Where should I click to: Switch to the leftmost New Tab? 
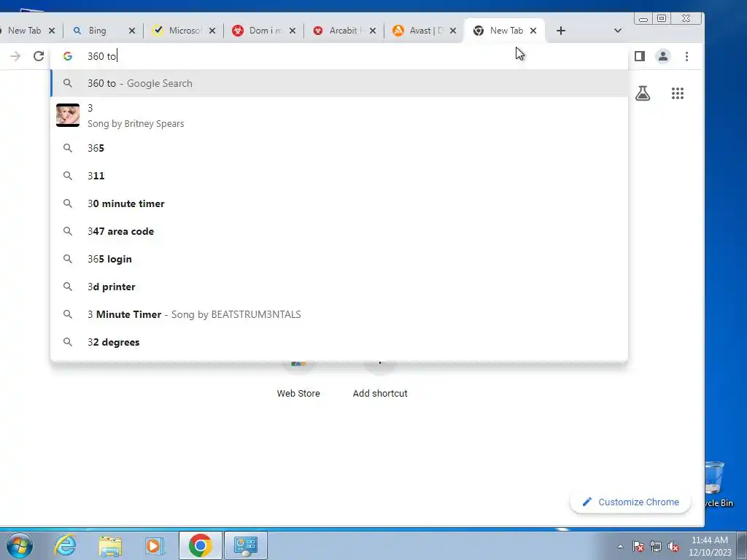click(24, 31)
